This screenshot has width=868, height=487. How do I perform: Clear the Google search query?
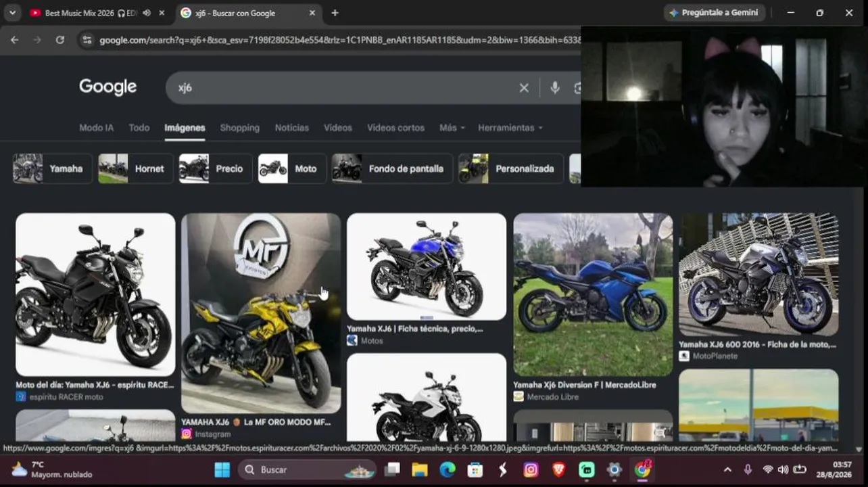[x=524, y=88]
